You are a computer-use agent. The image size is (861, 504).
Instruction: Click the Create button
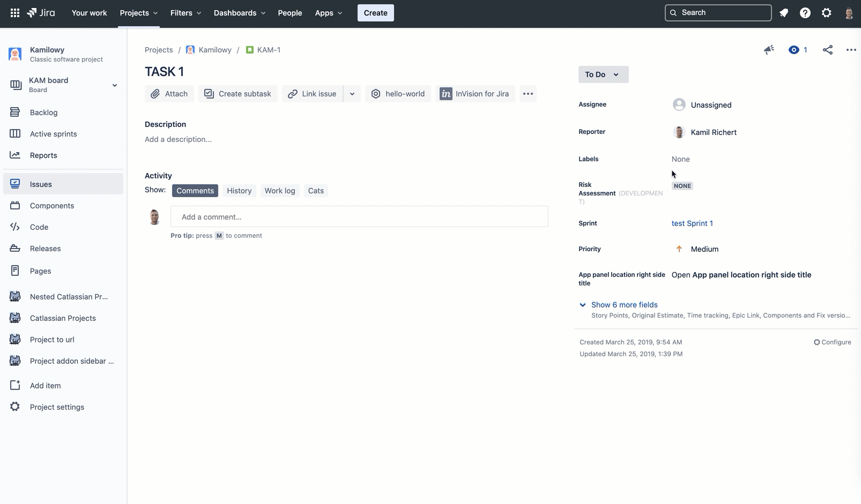tap(375, 13)
